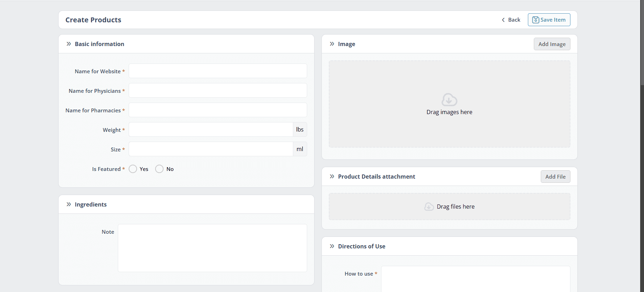Select No for Is Featured
Screen dimensions: 644x292
(x=159, y=169)
